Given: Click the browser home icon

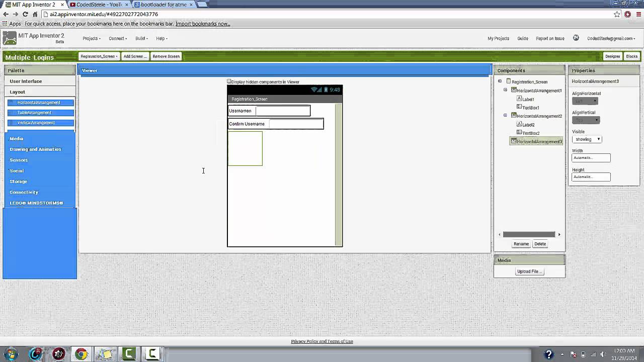Looking at the screenshot, I should click(35, 14).
